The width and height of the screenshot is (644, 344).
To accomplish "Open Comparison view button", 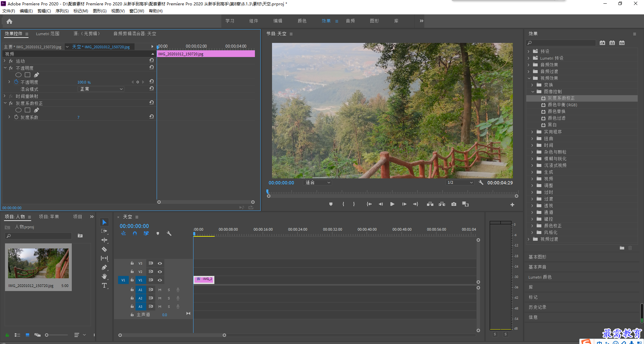I will (x=465, y=204).
